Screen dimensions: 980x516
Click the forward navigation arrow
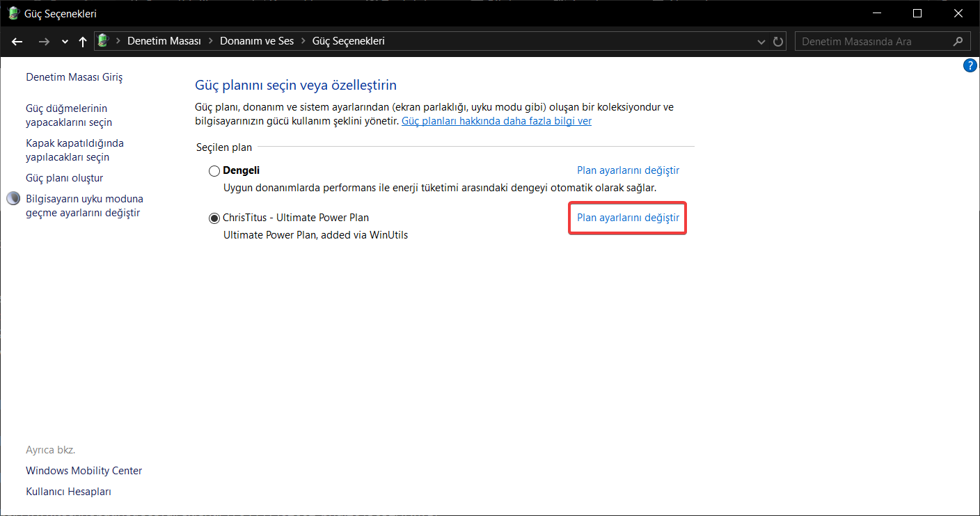click(44, 42)
